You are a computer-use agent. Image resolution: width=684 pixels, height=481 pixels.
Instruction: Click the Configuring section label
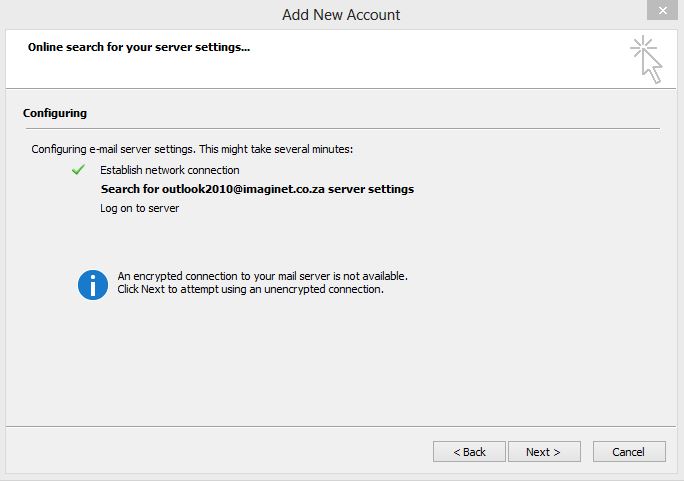tap(55, 113)
